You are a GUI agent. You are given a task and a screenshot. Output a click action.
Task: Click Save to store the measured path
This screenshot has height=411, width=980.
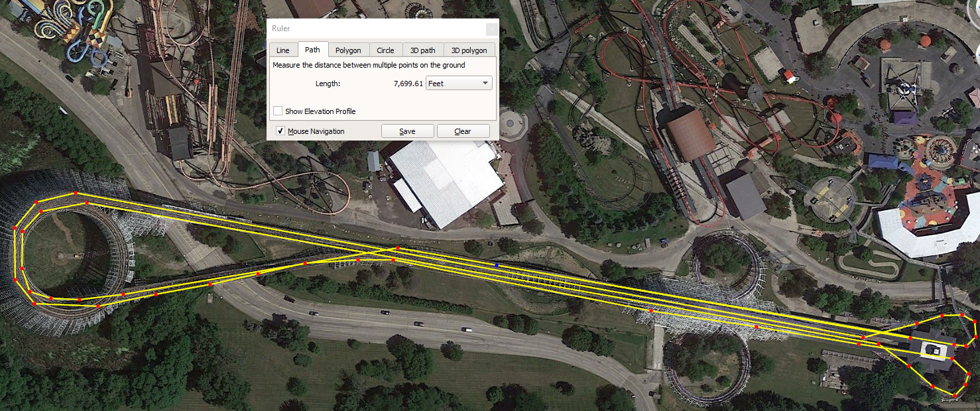(x=407, y=131)
